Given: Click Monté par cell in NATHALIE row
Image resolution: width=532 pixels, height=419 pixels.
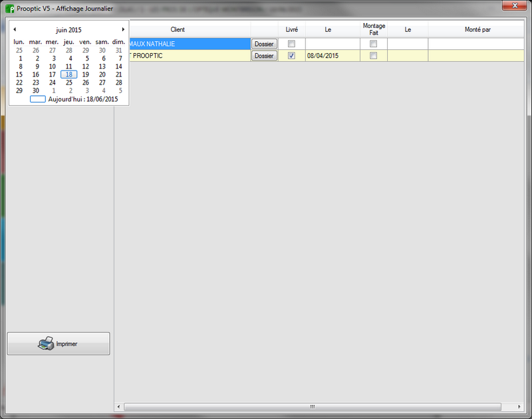Looking at the screenshot, I should click(x=477, y=44).
